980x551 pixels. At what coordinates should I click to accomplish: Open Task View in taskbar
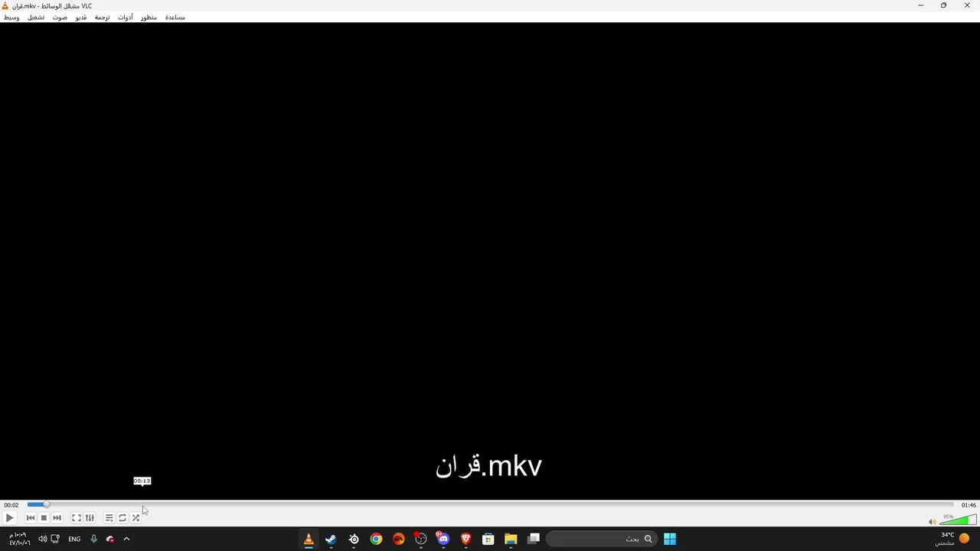pos(534,539)
